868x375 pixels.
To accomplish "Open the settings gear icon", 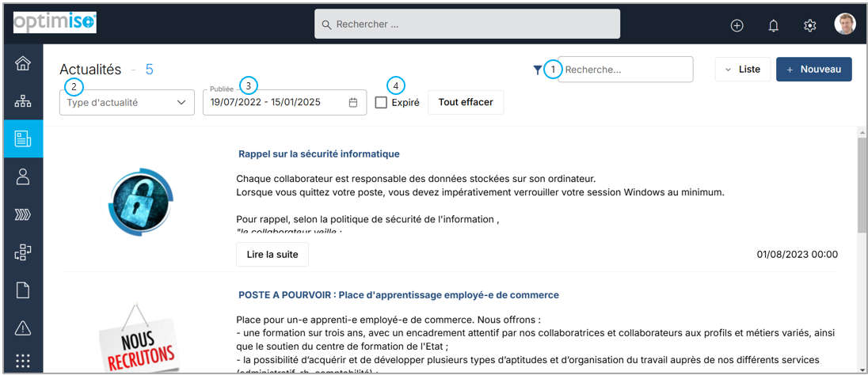I will click(809, 25).
